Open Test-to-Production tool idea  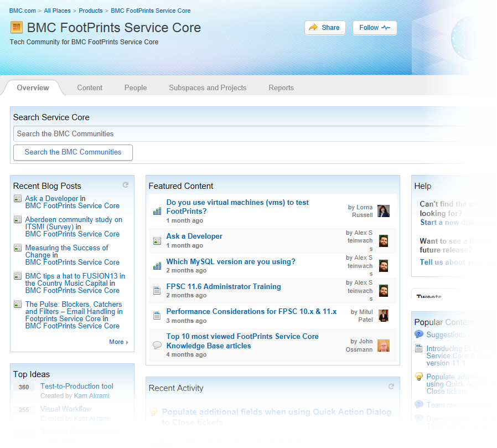pyautogui.click(x=77, y=386)
